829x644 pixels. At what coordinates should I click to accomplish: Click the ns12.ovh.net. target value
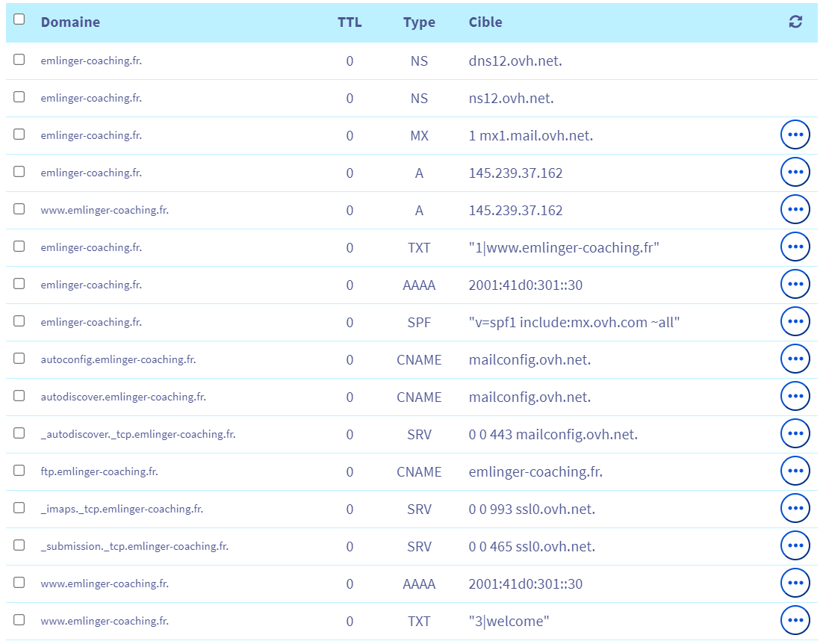pos(511,99)
